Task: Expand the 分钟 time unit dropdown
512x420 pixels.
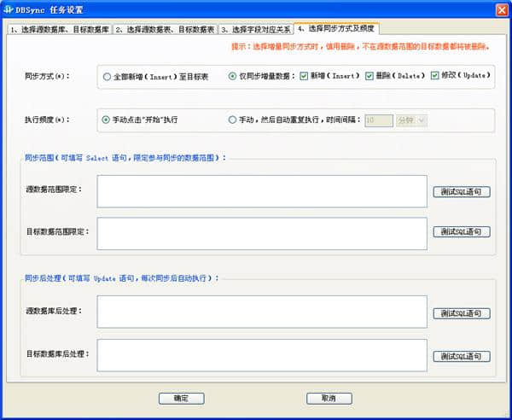Action: (411, 120)
